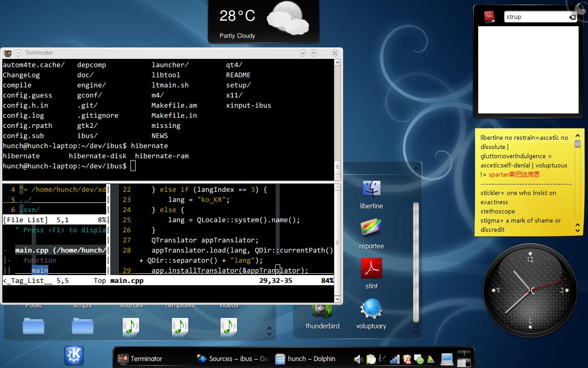Click ltmain.sh in terminal listing
The width and height of the screenshot is (588, 368).
pyautogui.click(x=170, y=85)
